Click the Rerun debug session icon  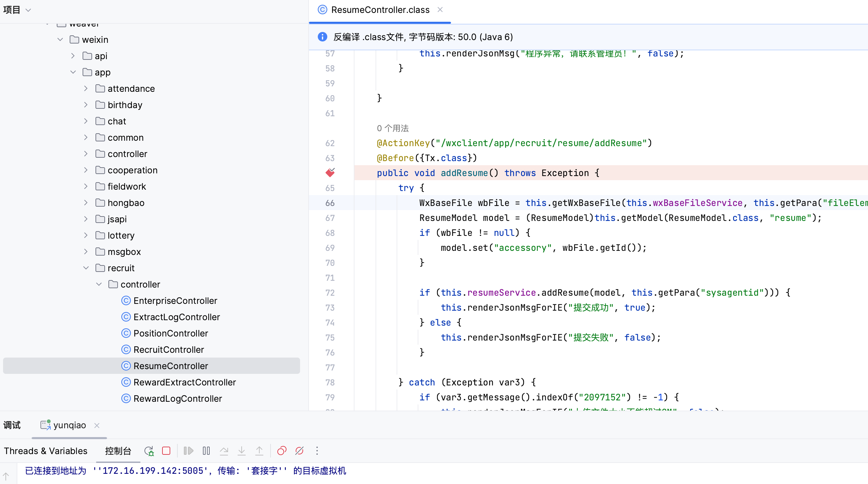(x=149, y=451)
